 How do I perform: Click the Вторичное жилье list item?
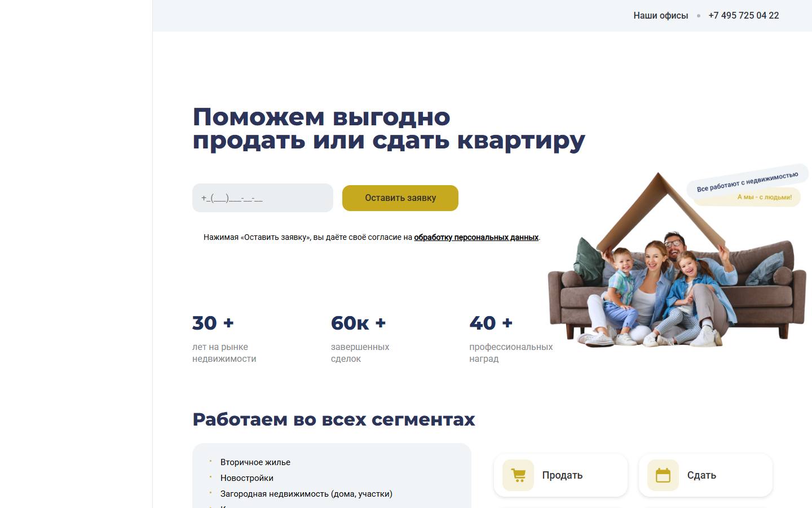[x=255, y=462]
